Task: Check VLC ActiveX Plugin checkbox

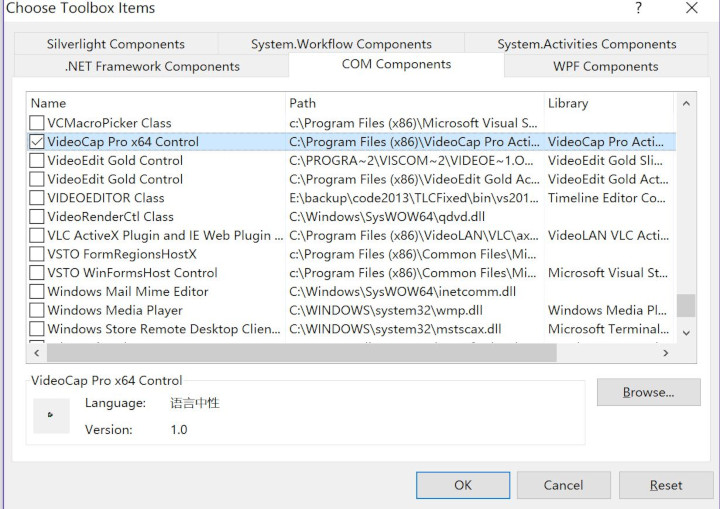Action: coord(37,236)
